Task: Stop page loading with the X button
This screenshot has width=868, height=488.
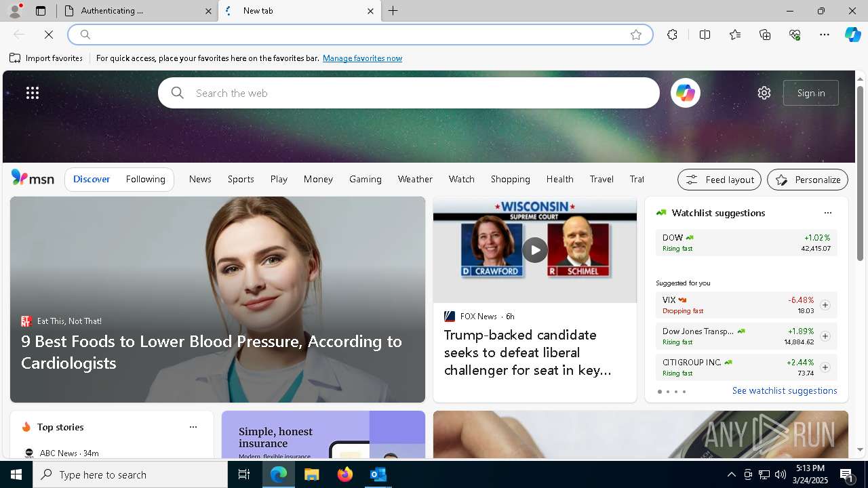Action: point(49,35)
